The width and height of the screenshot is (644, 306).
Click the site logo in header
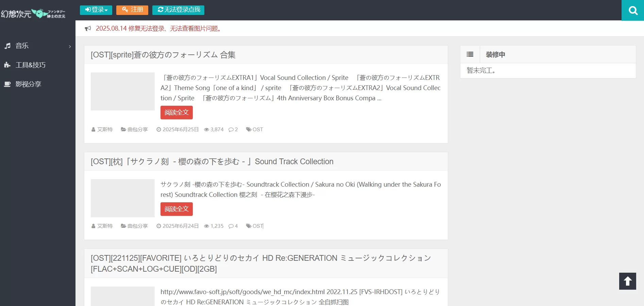pyautogui.click(x=33, y=14)
